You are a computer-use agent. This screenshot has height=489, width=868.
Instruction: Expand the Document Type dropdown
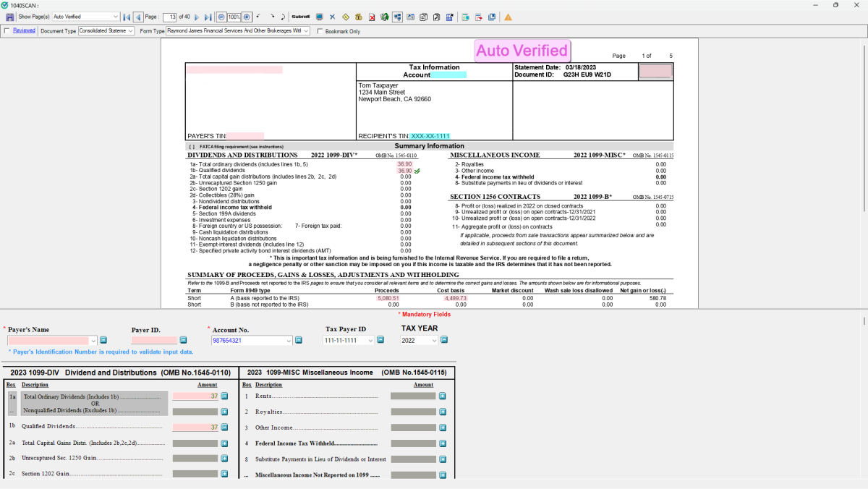130,31
